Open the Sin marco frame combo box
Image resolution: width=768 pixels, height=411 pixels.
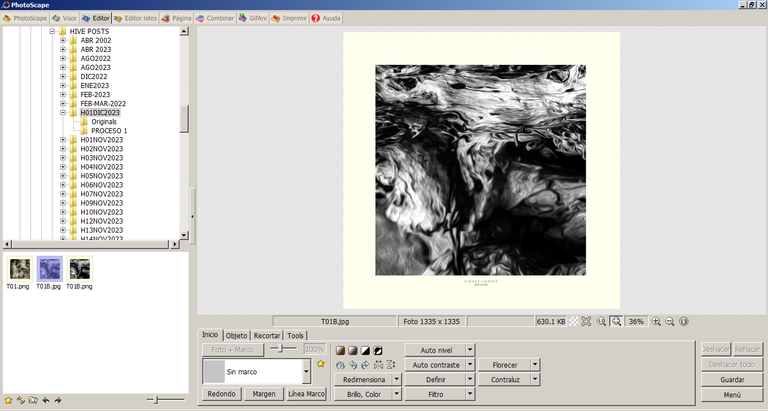click(257, 371)
